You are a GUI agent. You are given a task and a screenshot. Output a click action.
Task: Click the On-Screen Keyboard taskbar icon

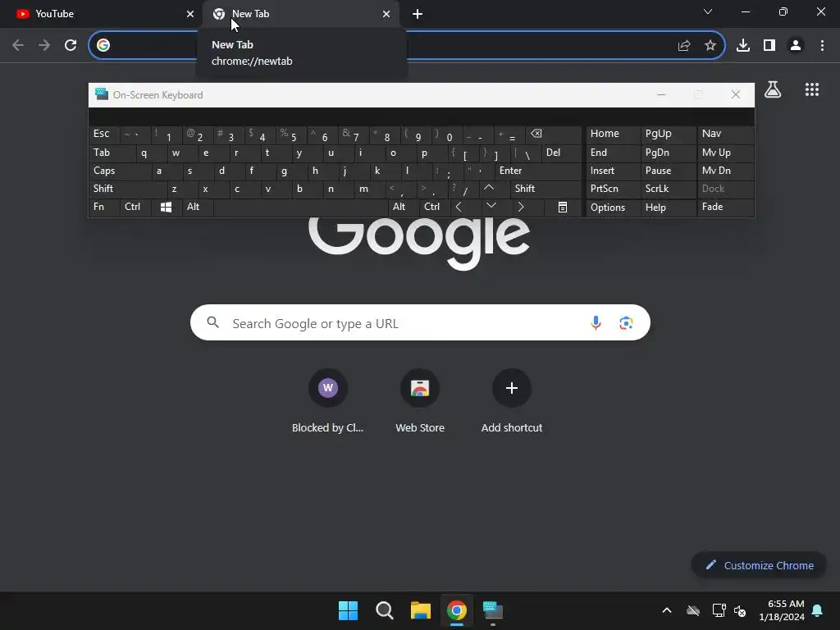click(493, 610)
